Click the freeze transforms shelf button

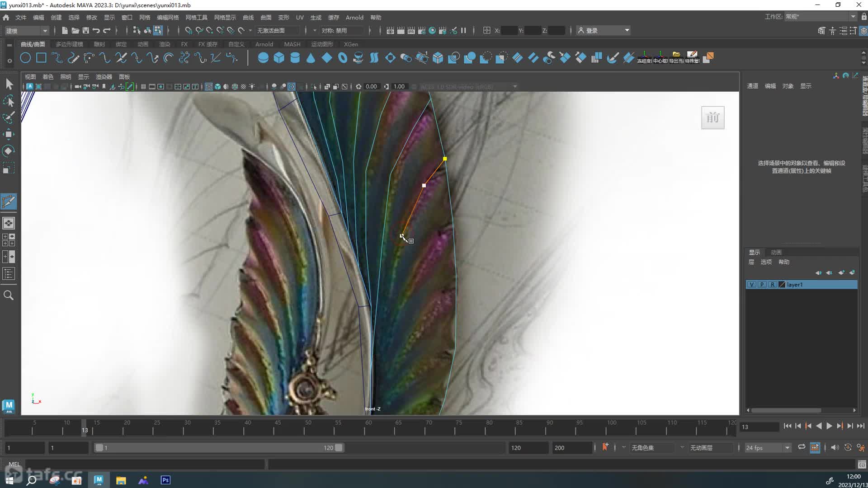644,58
